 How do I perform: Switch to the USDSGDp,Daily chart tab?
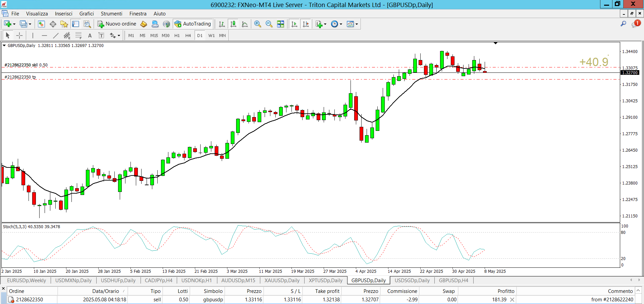pos(412,281)
